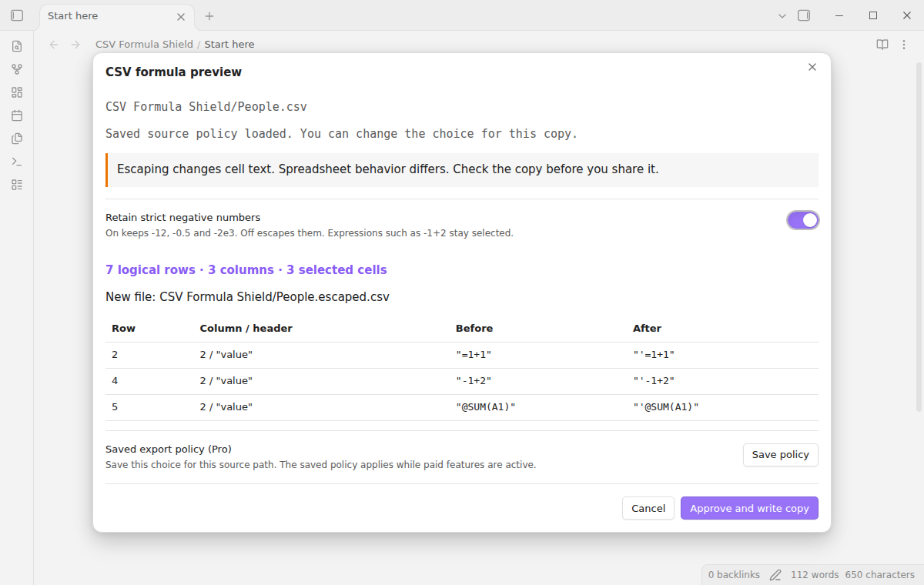The height and width of the screenshot is (585, 924).
Task: Click the escaping warning callout text
Action: (x=388, y=169)
